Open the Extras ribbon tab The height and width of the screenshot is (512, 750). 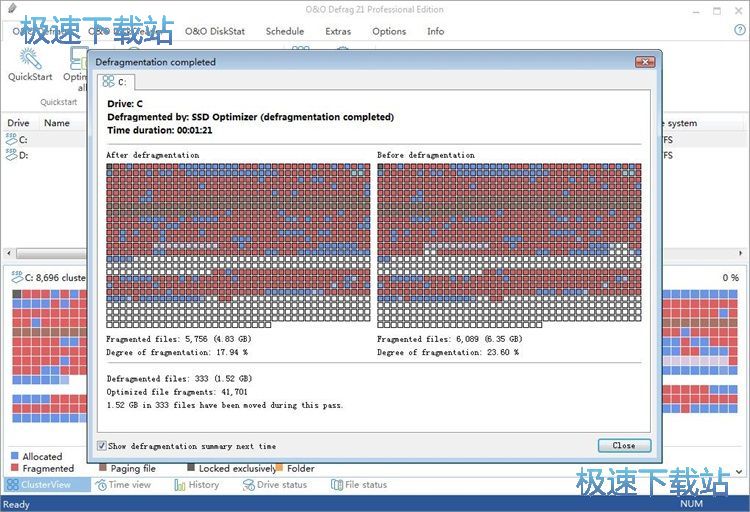pyautogui.click(x=338, y=31)
